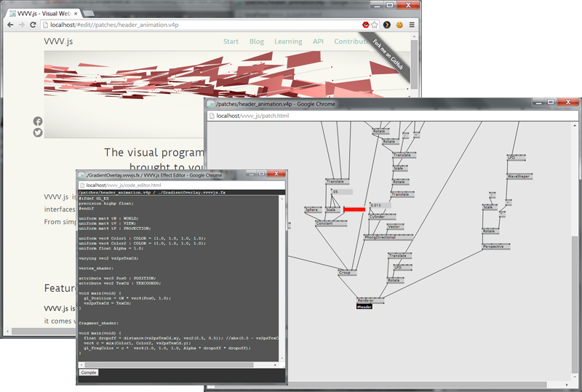Go to the API page
Image resolution: width=582 pixels, height=392 pixels.
(x=318, y=41)
